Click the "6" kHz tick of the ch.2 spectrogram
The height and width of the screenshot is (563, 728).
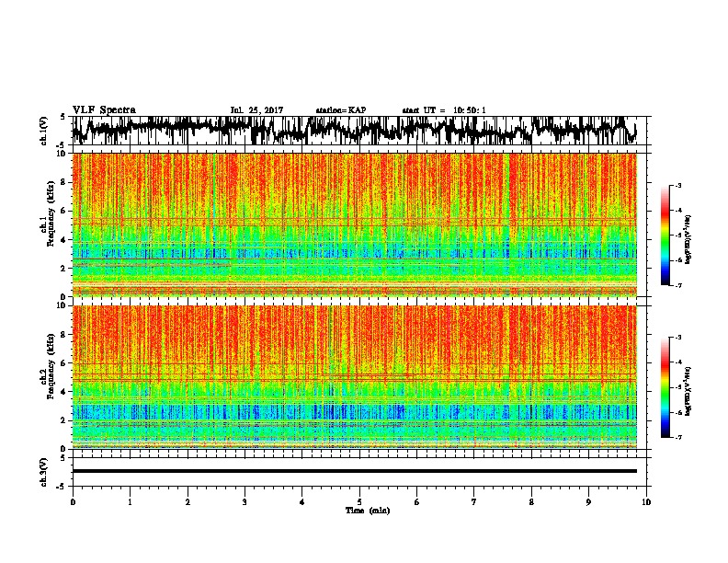(x=63, y=363)
